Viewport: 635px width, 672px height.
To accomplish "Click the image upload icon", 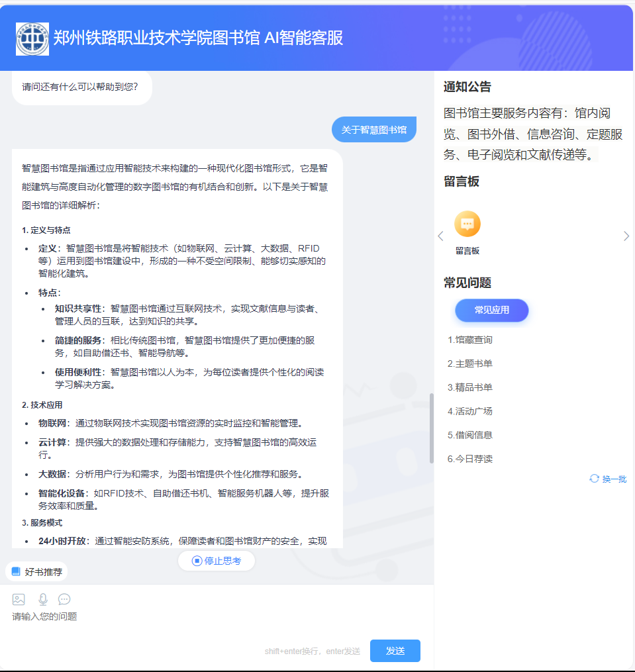I will pos(19,599).
